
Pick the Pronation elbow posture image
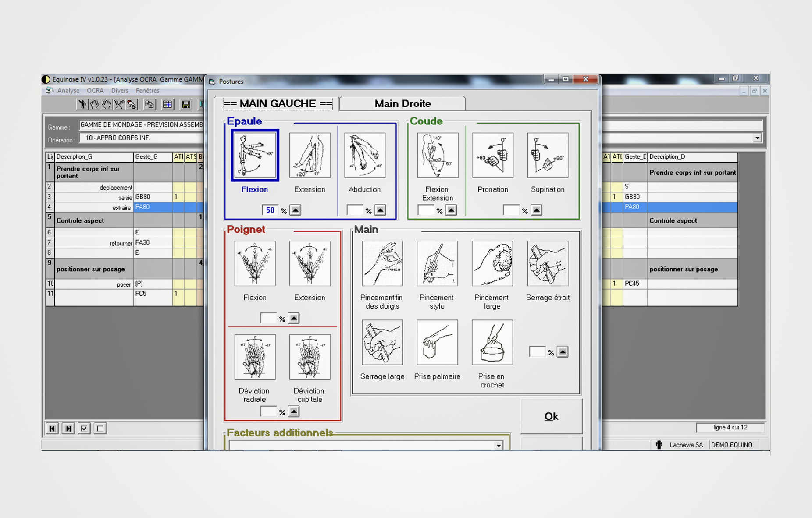[x=493, y=156]
